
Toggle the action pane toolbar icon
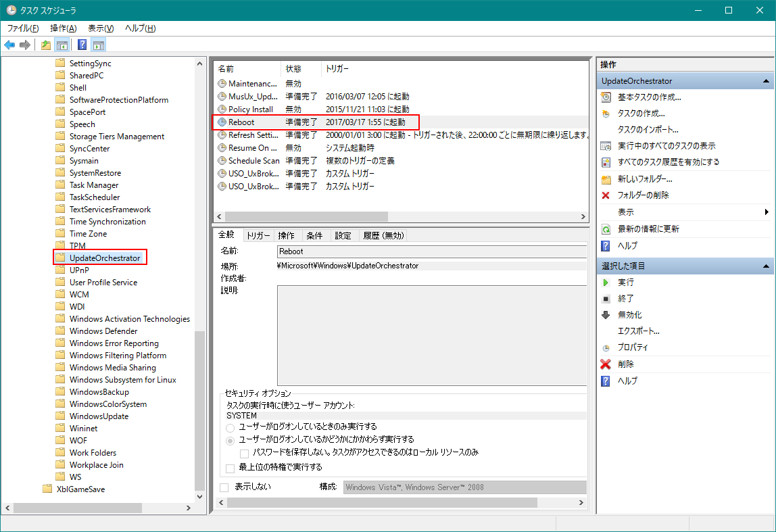(x=99, y=45)
